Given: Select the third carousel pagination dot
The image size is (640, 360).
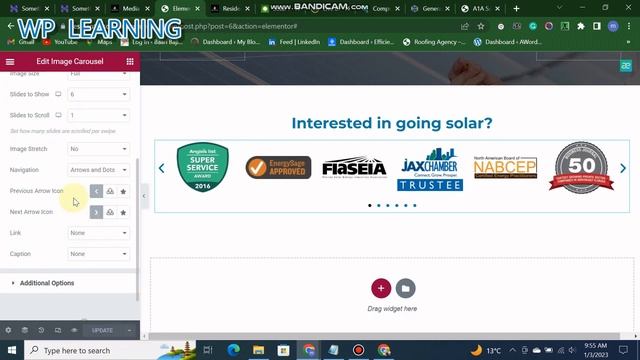Looking at the screenshot, I should click(x=388, y=205).
